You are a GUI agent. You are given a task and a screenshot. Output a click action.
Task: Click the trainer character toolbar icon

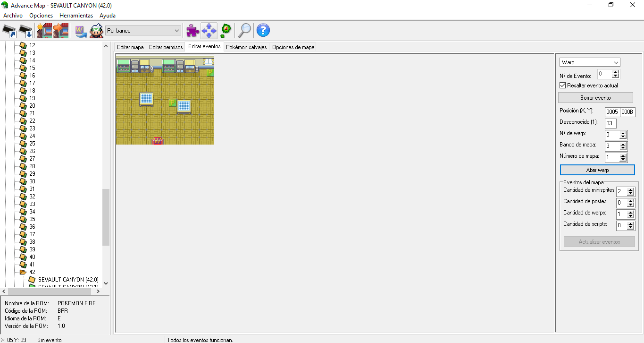96,31
